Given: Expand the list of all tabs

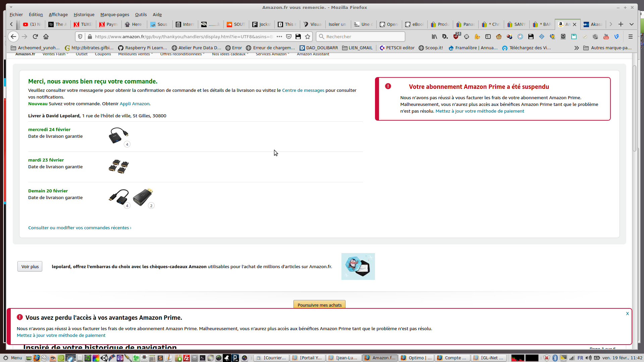Looking at the screenshot, I should [631, 24].
